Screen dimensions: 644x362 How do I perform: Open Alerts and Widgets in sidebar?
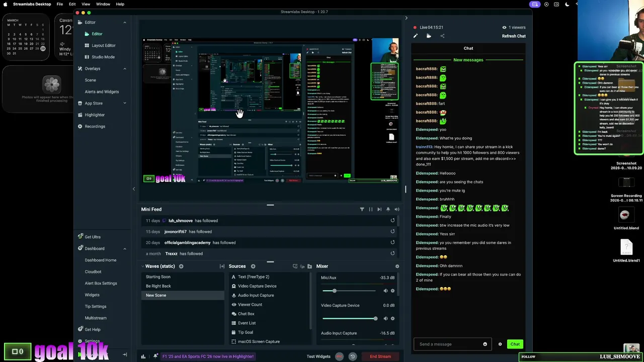[102, 92]
